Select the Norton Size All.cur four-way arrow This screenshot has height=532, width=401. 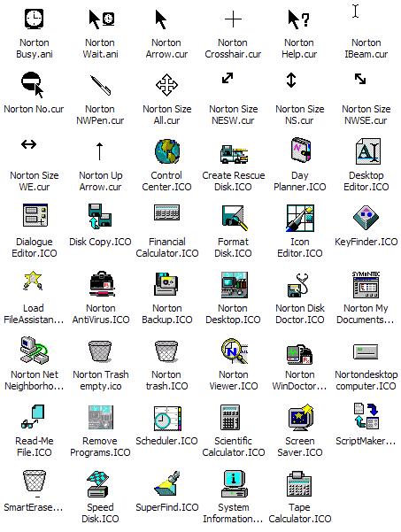point(166,85)
